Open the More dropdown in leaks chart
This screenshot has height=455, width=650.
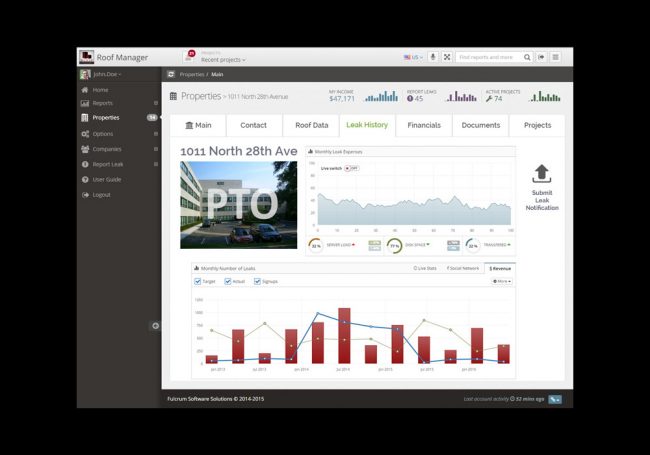(502, 281)
